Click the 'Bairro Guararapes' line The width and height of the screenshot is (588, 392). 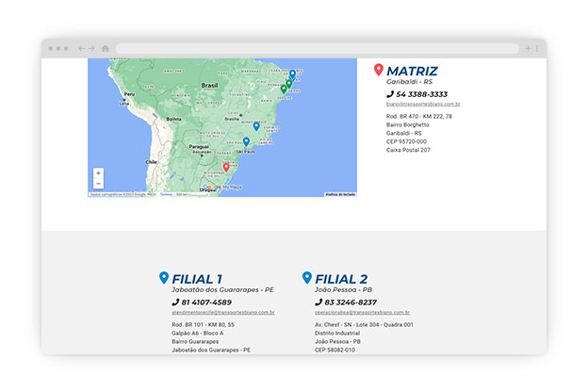point(195,341)
